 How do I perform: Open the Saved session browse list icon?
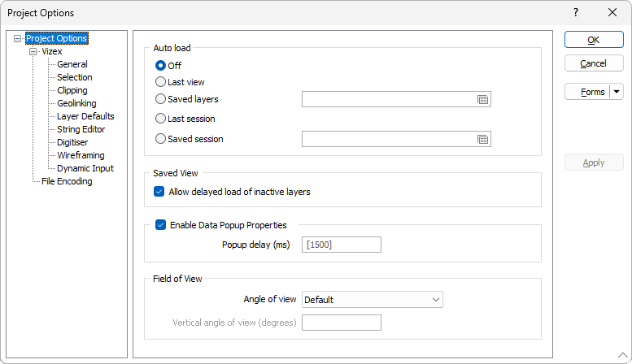point(482,139)
